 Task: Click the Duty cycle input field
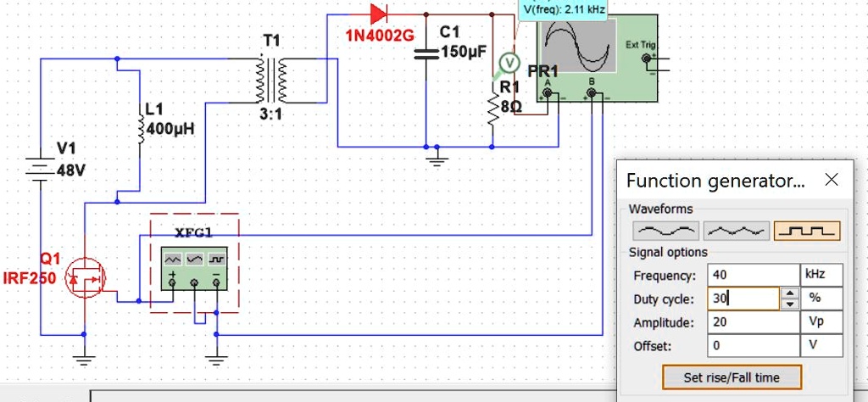(743, 299)
